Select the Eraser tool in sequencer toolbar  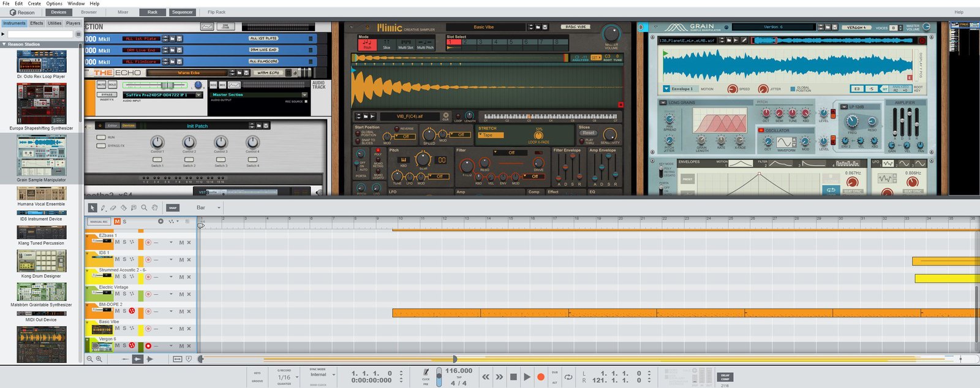[x=113, y=208]
